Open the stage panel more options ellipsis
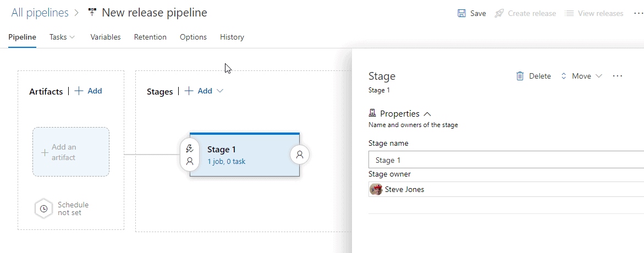The image size is (644, 253). [618, 76]
